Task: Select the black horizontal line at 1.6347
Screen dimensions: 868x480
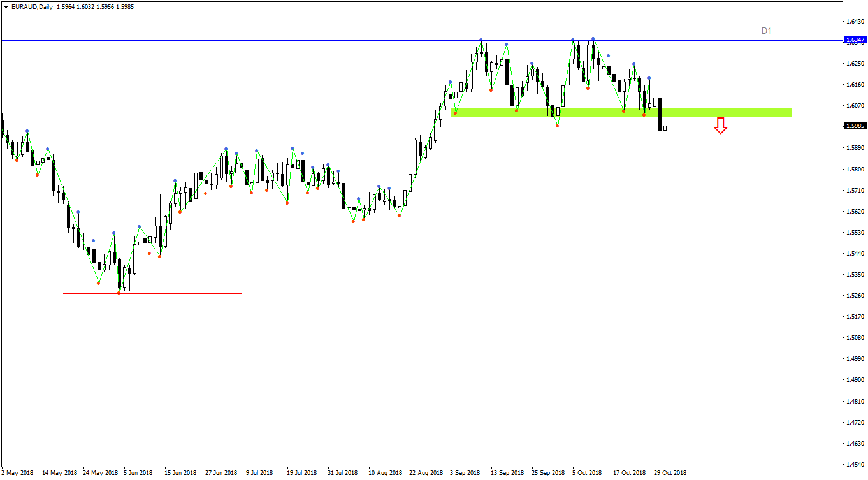Action: (x=421, y=41)
